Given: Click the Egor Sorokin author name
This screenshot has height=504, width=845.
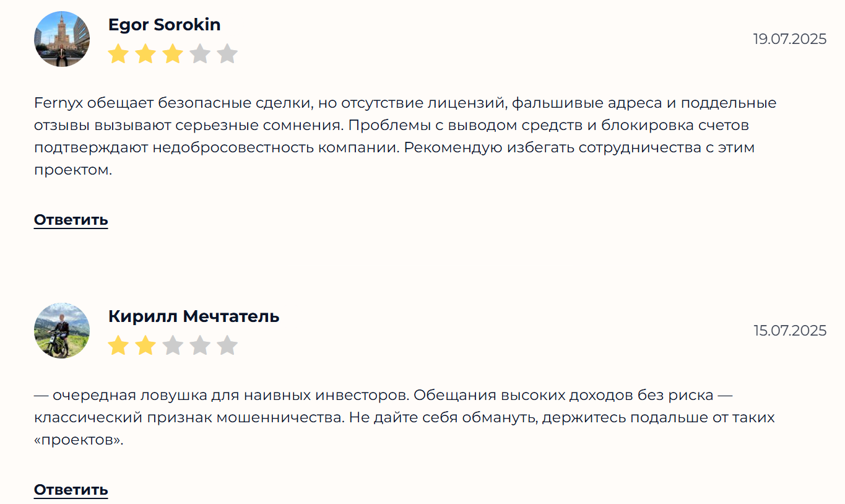Looking at the screenshot, I should (x=164, y=25).
